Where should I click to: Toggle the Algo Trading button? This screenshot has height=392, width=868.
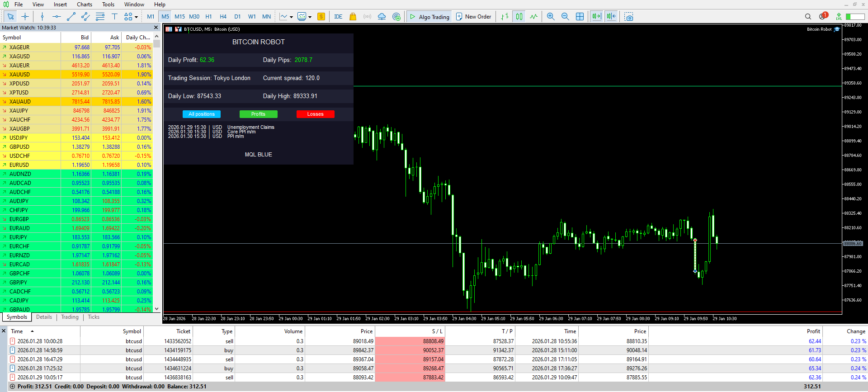[x=429, y=17]
